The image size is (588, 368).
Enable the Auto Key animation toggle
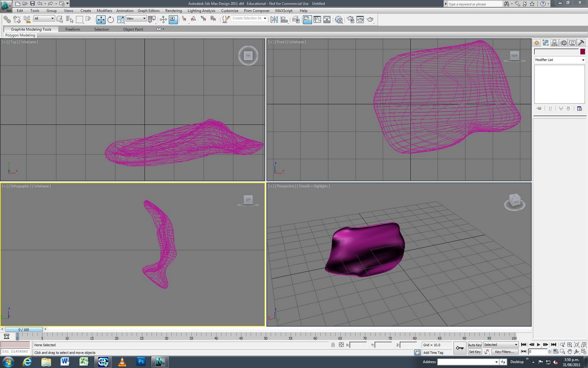point(474,345)
